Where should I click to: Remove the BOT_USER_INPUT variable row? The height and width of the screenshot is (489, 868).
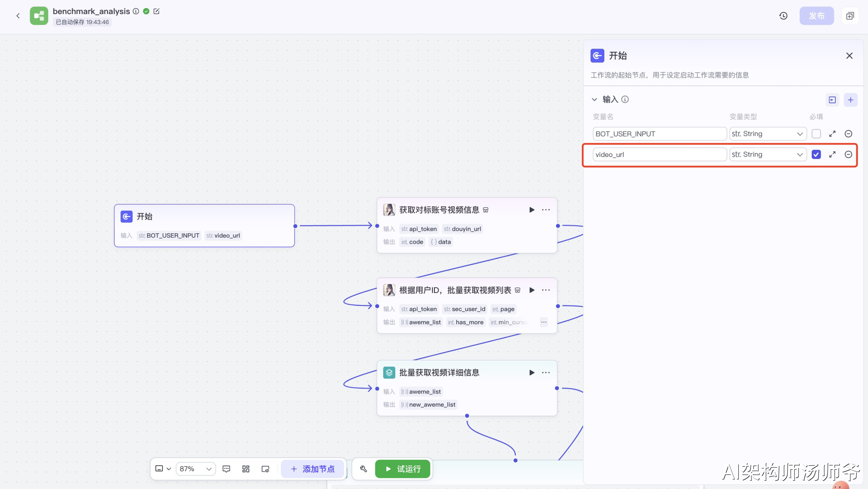(848, 134)
